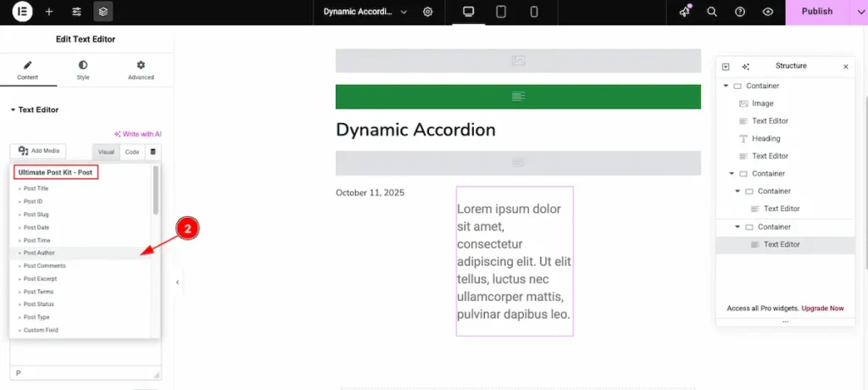Open page settings gear icon
The image size is (868, 390).
428,12
